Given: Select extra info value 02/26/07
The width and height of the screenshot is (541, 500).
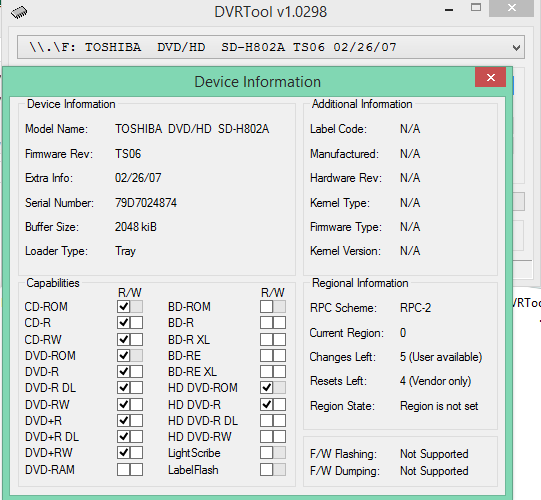Looking at the screenshot, I should (x=138, y=178).
